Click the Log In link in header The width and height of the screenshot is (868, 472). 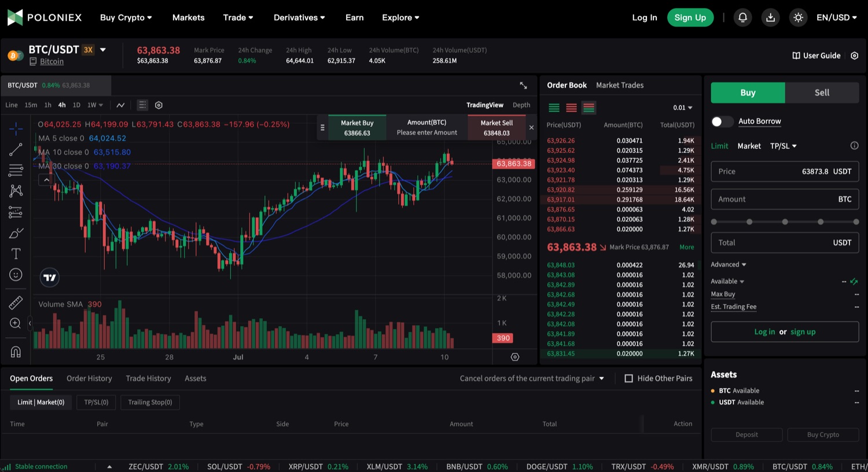tap(645, 17)
